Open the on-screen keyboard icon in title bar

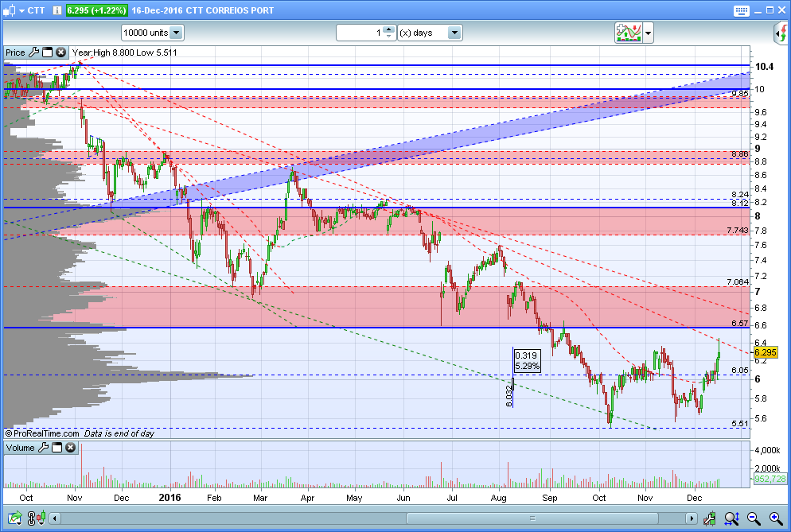click(x=741, y=10)
